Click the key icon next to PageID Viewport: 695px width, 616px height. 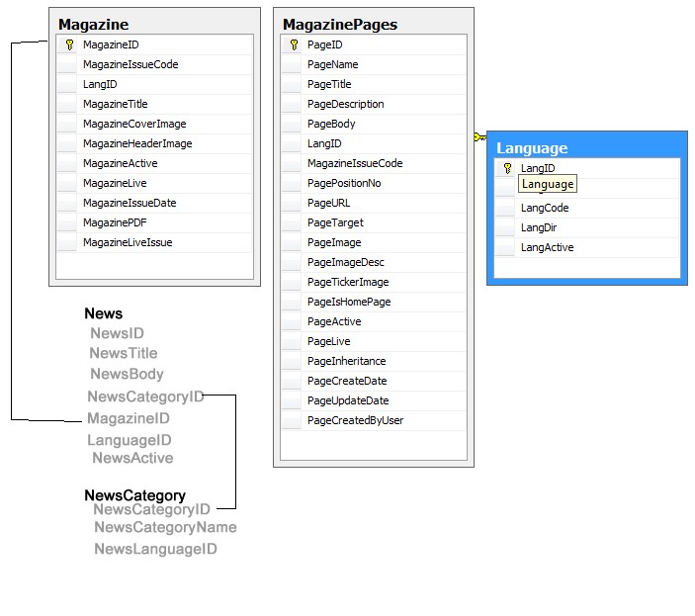pyautogui.click(x=294, y=44)
